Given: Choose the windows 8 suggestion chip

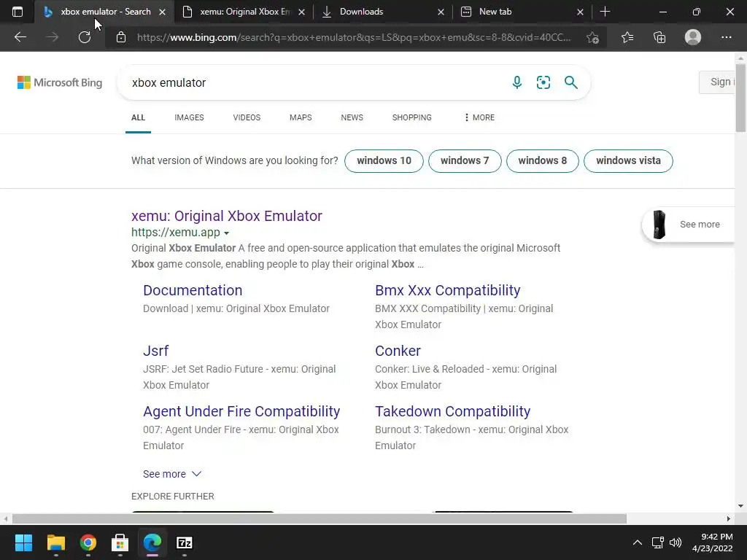Looking at the screenshot, I should pos(543,160).
